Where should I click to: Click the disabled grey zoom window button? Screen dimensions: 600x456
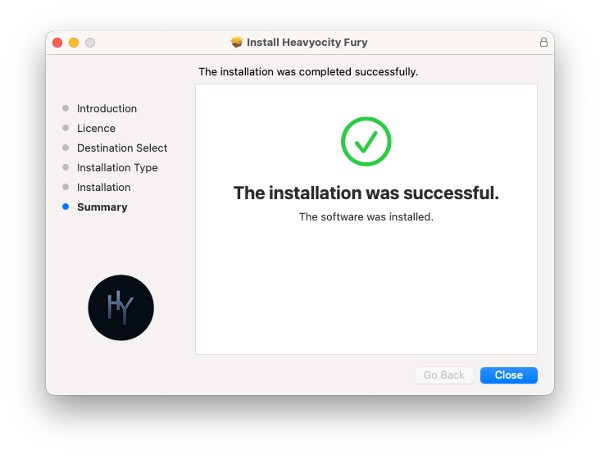(90, 42)
